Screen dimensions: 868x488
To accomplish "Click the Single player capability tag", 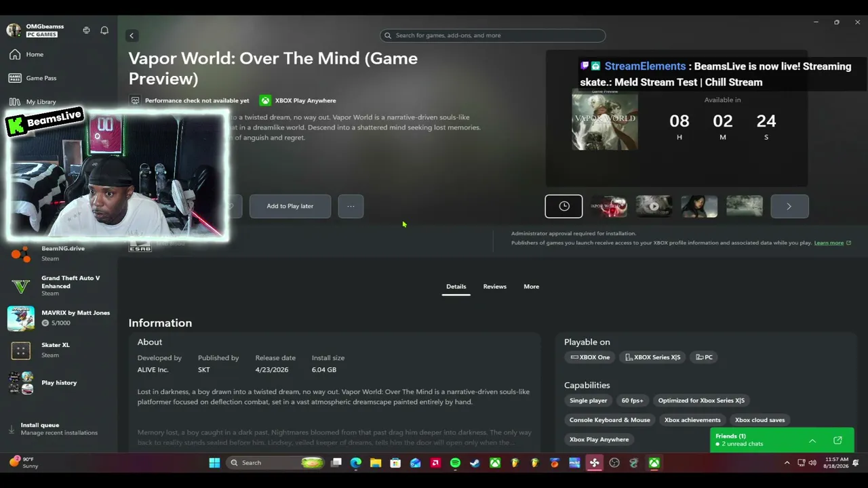I will [x=589, y=401].
